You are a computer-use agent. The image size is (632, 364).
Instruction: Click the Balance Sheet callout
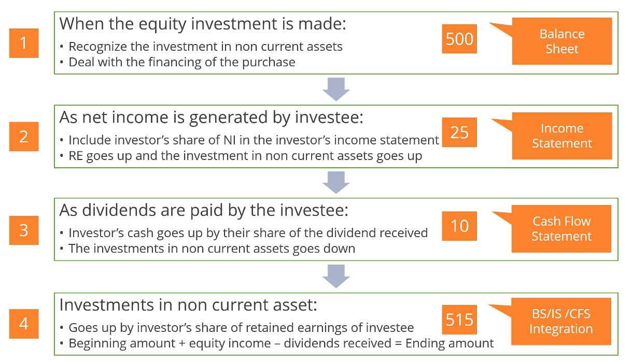pos(562,41)
